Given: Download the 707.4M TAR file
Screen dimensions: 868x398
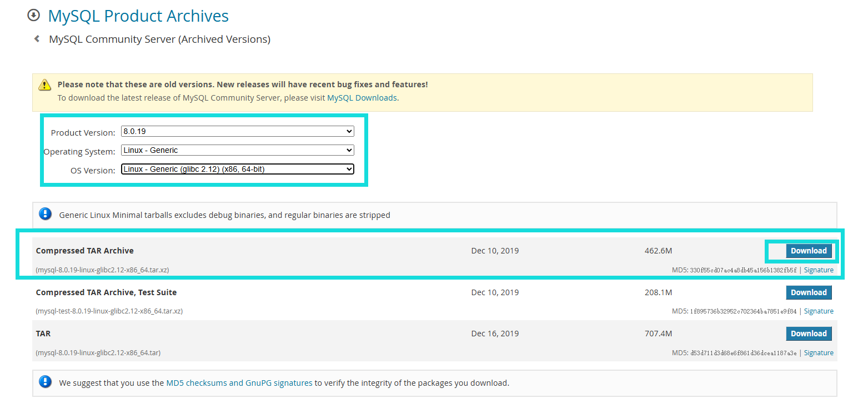Looking at the screenshot, I should coord(809,334).
